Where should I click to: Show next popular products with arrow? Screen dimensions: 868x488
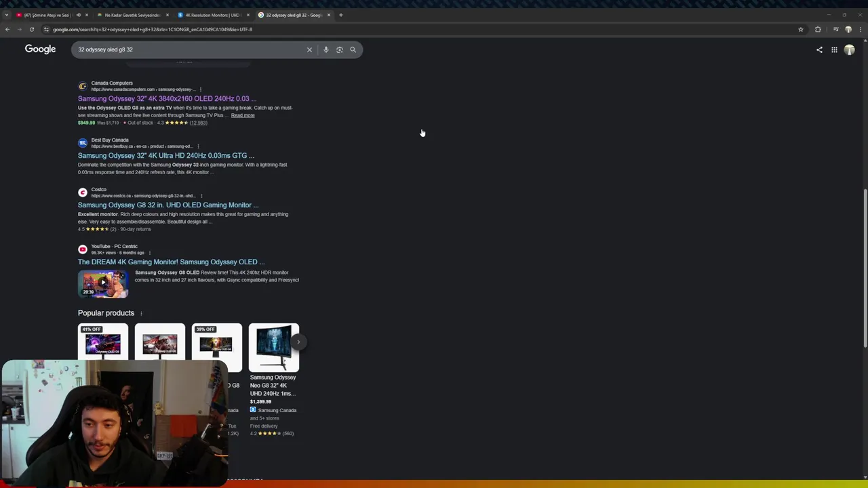(298, 342)
